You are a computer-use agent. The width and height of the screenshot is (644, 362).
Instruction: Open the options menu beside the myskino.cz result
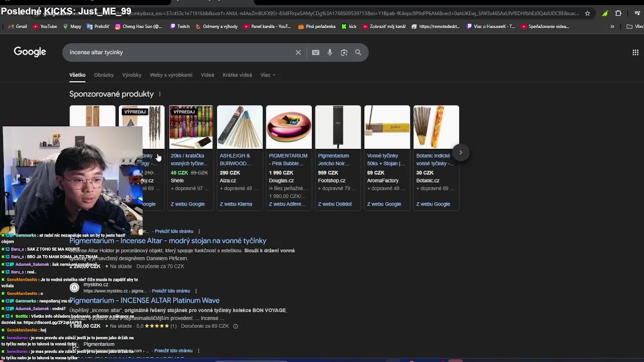196,291
